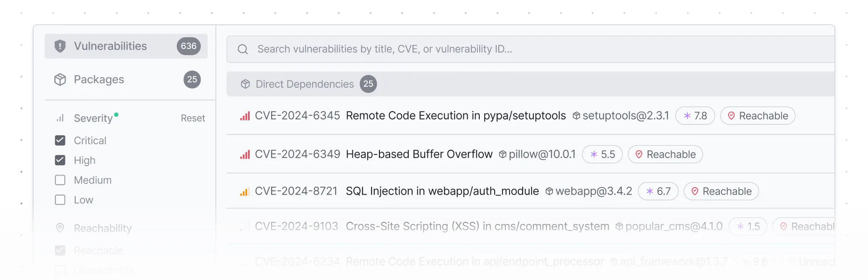The image size is (868, 280).
Task: Click Reachable badge on CVE-2024-6345 row
Action: [x=758, y=116]
